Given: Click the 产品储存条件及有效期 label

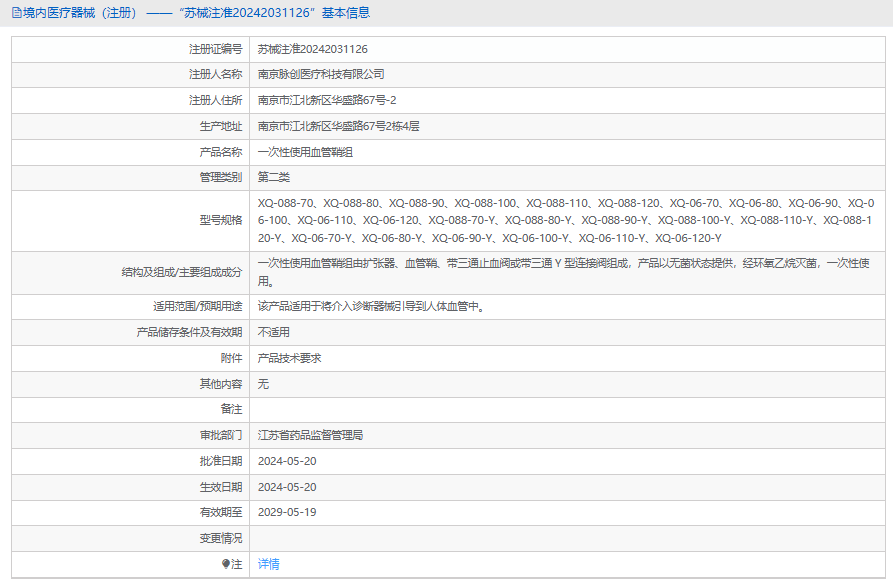Looking at the screenshot, I should coord(189,332).
